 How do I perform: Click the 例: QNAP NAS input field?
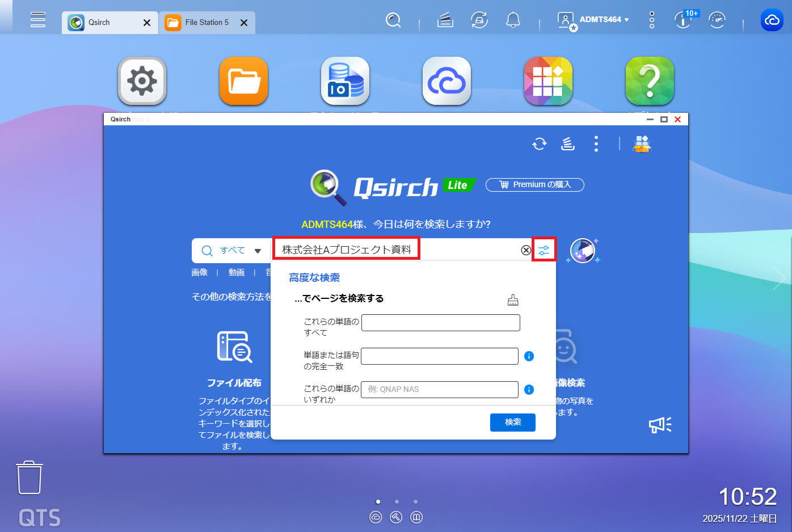[x=439, y=390]
